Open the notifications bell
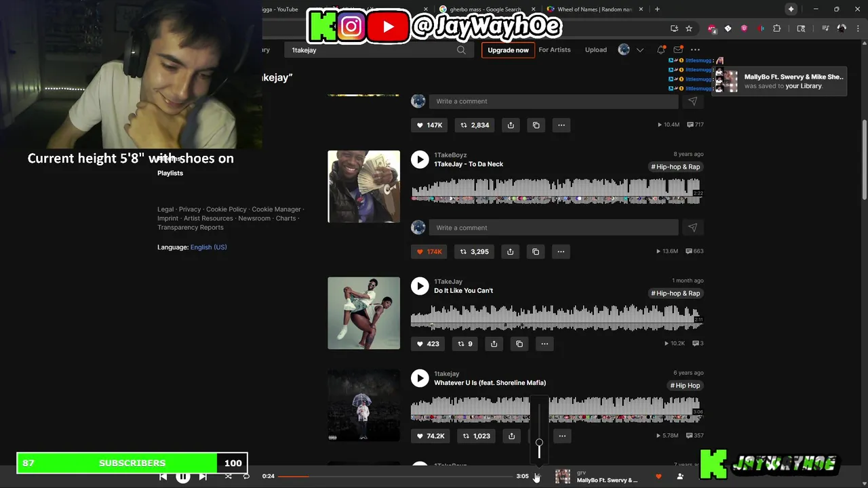The image size is (868, 488). pyautogui.click(x=661, y=49)
